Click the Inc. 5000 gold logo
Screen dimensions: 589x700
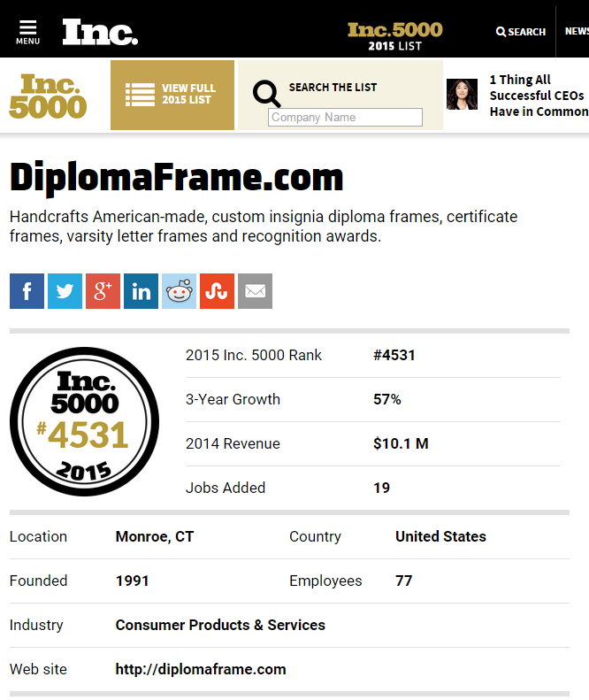coord(48,96)
